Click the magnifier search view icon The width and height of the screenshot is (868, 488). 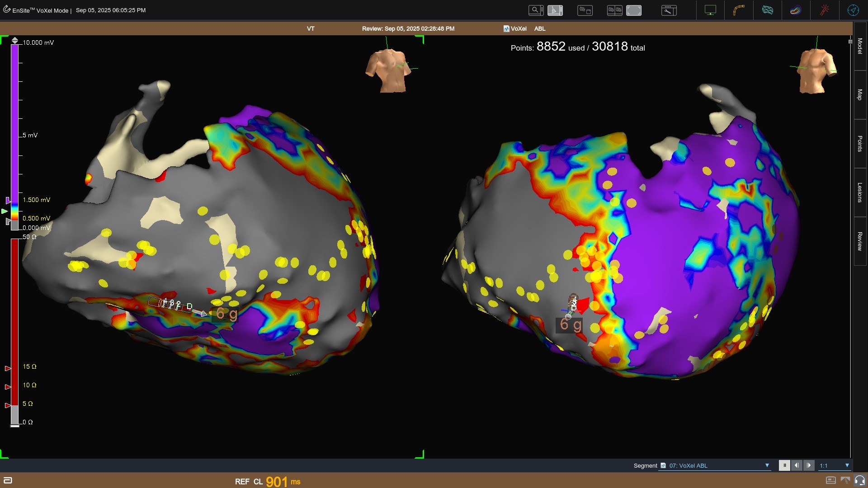[x=536, y=10]
